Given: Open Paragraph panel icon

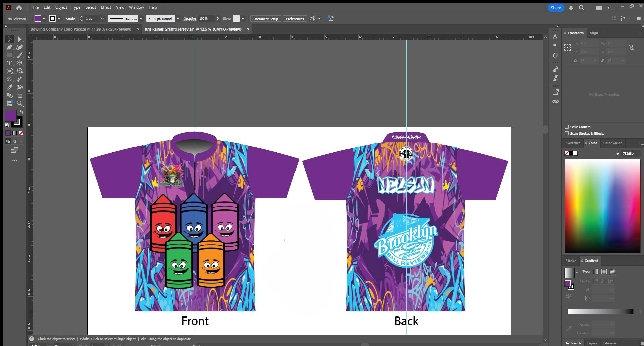Looking at the screenshot, I should (555, 46).
